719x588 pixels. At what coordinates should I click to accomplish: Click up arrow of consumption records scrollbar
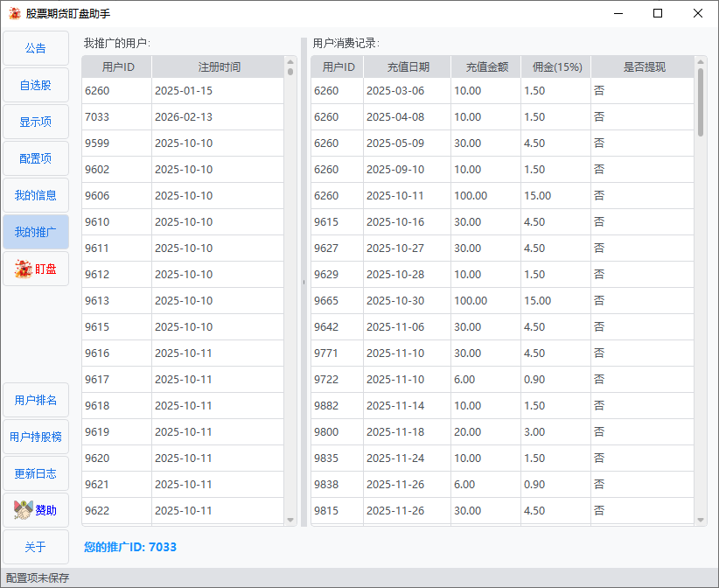coord(701,62)
